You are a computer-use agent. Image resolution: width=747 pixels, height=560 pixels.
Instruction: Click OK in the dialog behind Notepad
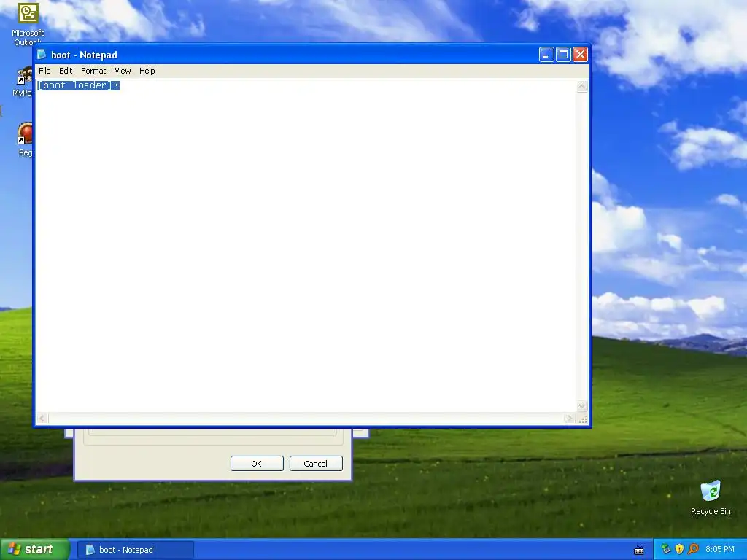pyautogui.click(x=257, y=463)
